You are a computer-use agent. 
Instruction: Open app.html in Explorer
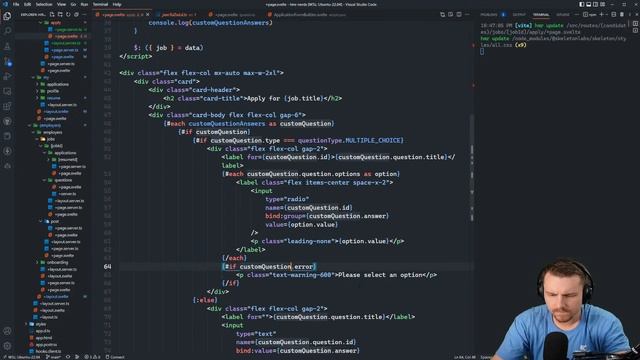point(43,338)
